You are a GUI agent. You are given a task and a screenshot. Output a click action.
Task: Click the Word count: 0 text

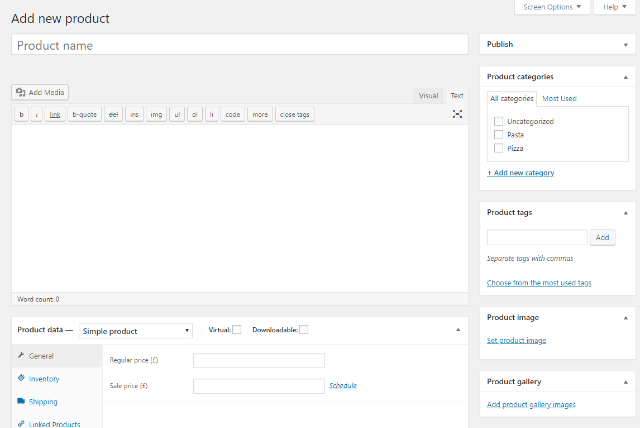coord(38,299)
